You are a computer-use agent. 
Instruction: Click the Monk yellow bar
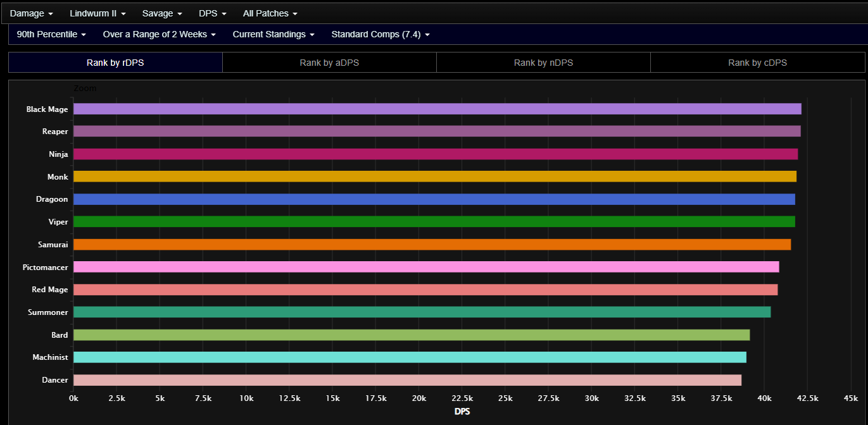435,176
